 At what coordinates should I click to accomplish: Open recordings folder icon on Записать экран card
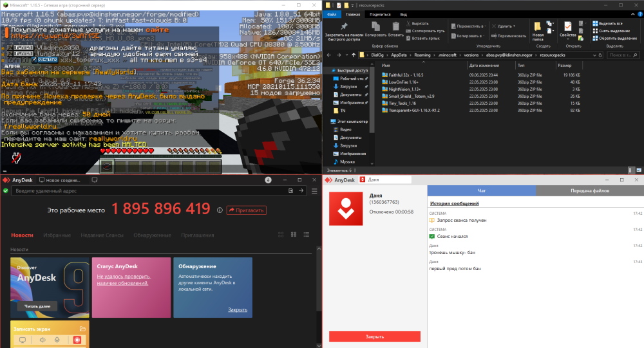pos(82,329)
